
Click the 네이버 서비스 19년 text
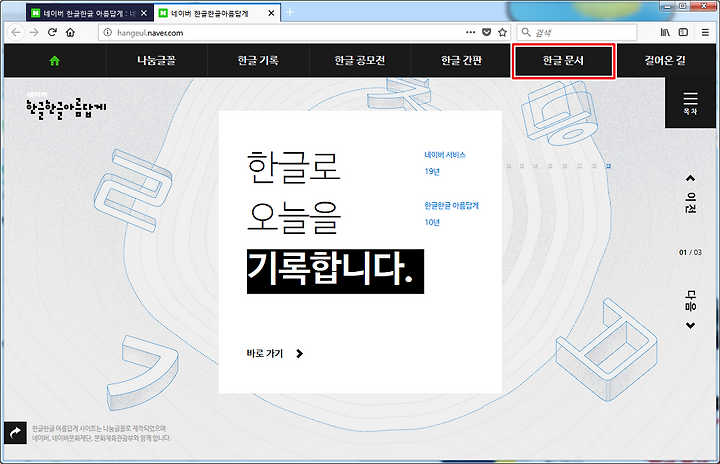pyautogui.click(x=445, y=163)
